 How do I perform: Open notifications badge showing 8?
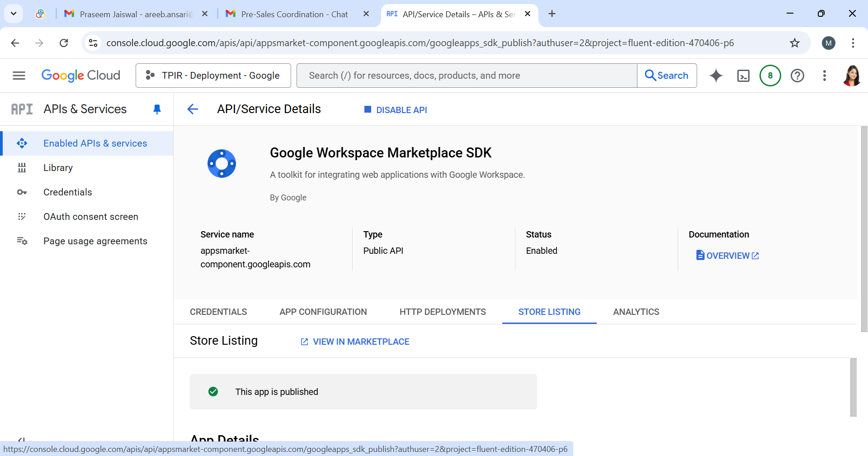pyautogui.click(x=770, y=76)
